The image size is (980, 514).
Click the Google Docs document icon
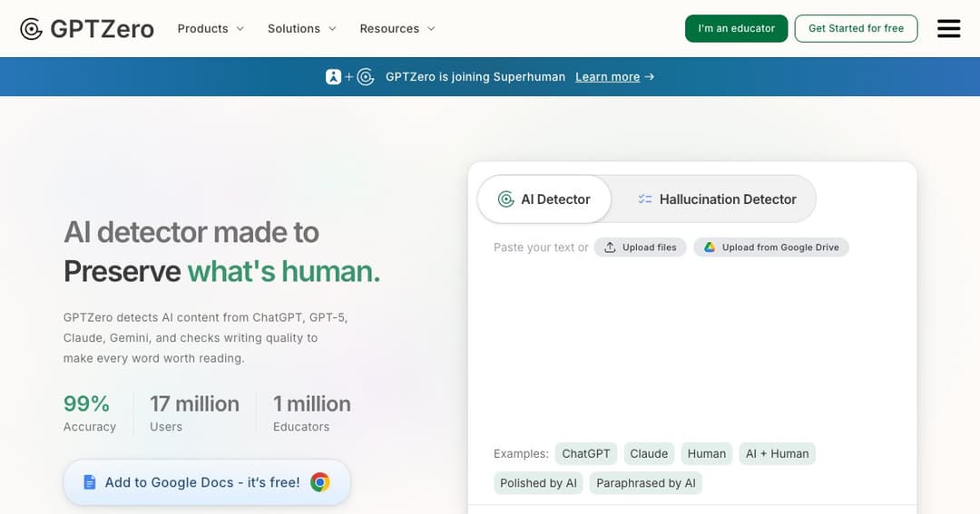(89, 482)
